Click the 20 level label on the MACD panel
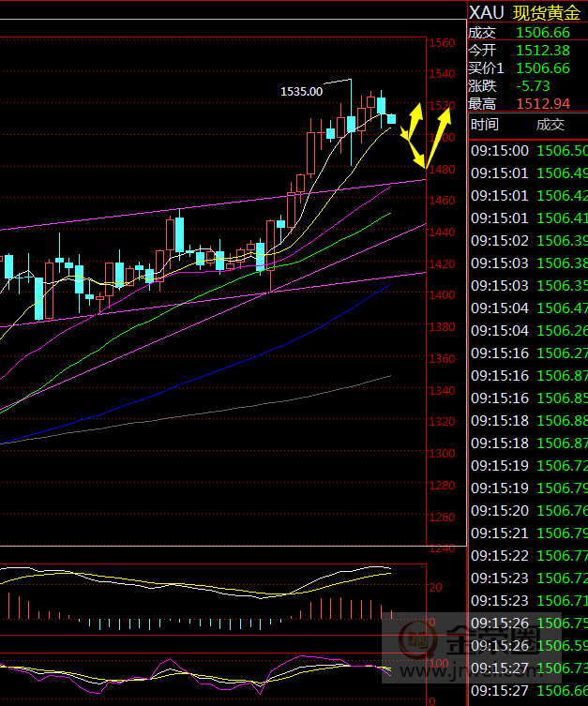This screenshot has width=588, height=706. coord(435,587)
